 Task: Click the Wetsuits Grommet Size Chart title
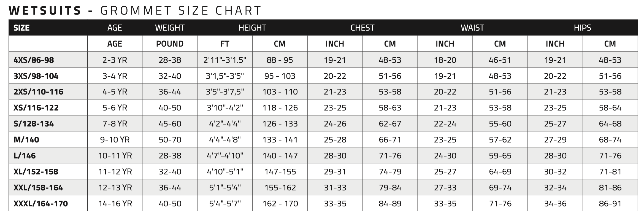[135, 11]
